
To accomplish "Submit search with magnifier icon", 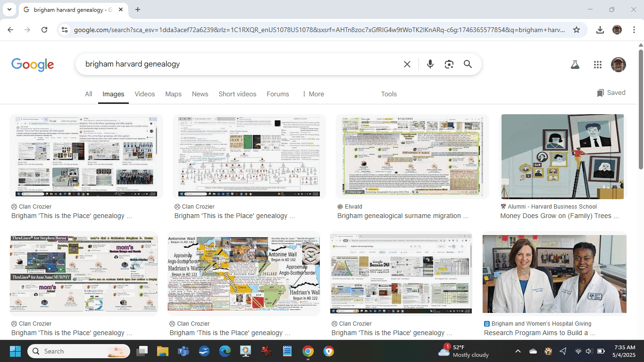I will (x=468, y=64).
